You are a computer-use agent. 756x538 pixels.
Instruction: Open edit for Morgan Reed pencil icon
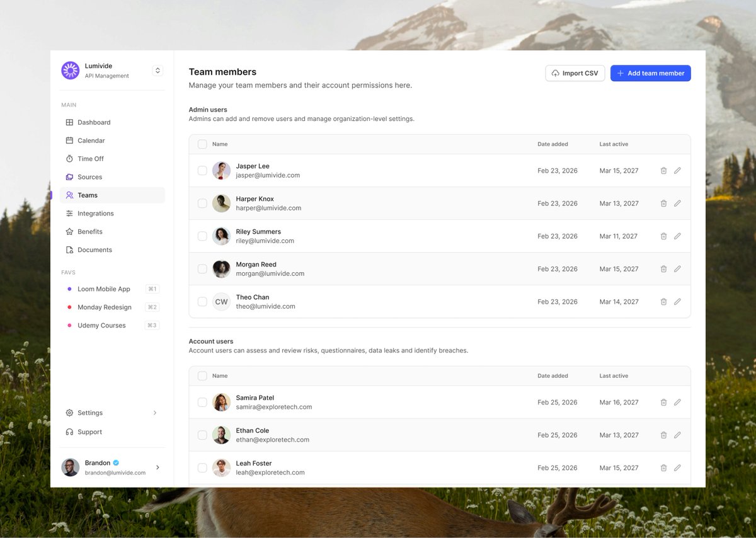(x=677, y=269)
